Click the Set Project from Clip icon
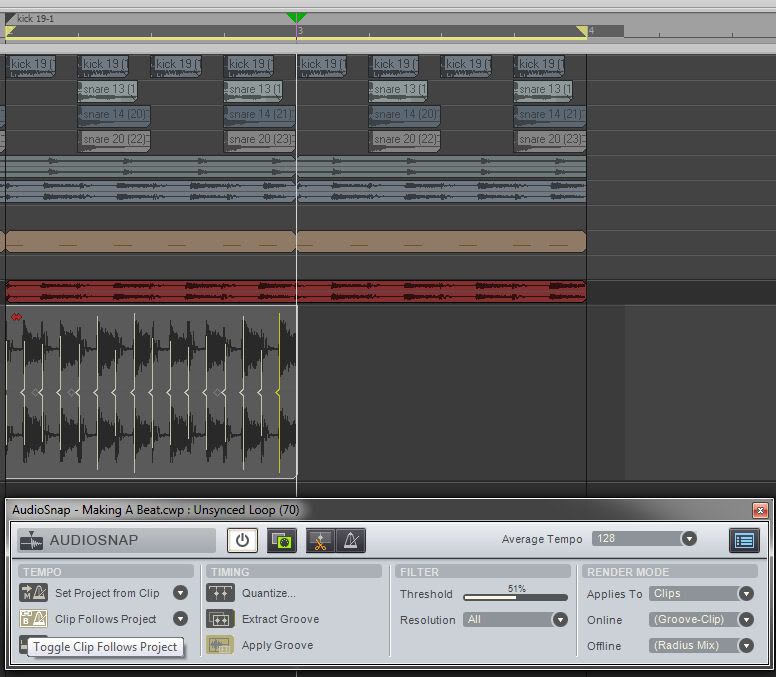The height and width of the screenshot is (677, 776). [34, 593]
